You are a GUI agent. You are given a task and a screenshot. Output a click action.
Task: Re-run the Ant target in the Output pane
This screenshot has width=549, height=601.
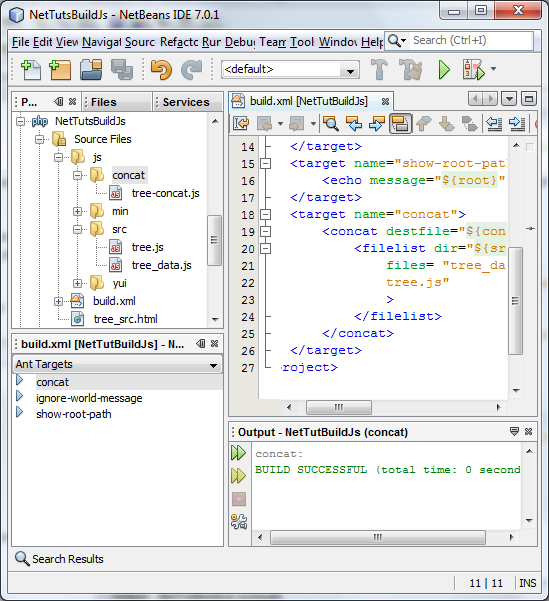238,453
